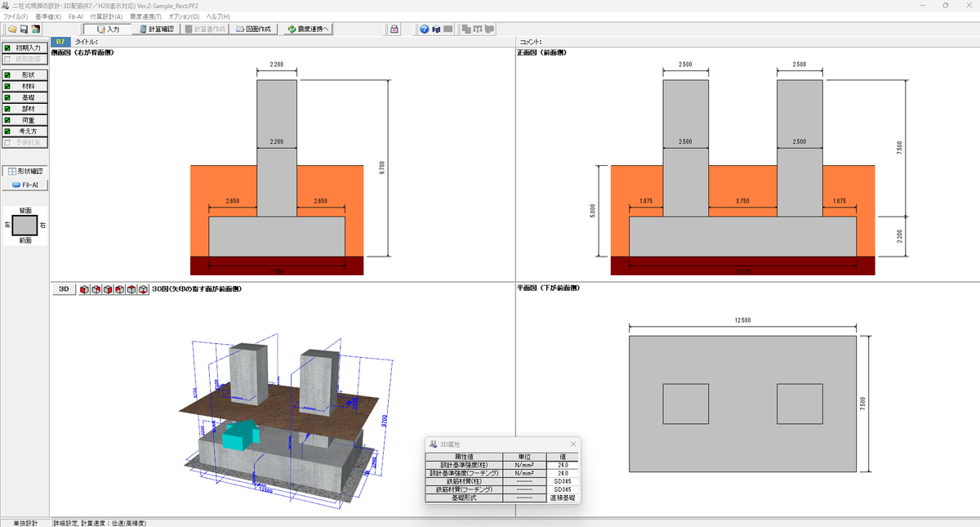The image size is (980, 527).
Task: Click F8-AI button in sidebar
Action: click(x=24, y=185)
